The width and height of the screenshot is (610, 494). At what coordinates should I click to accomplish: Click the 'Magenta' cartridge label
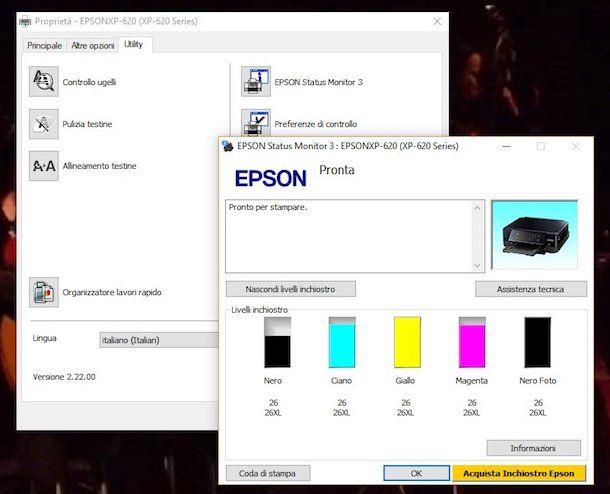[x=472, y=381]
